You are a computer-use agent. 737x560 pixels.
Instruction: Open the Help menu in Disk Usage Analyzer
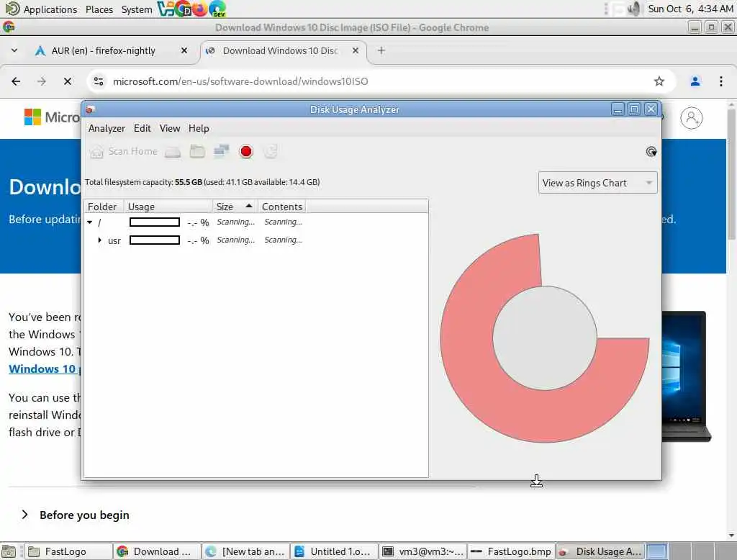[199, 128]
